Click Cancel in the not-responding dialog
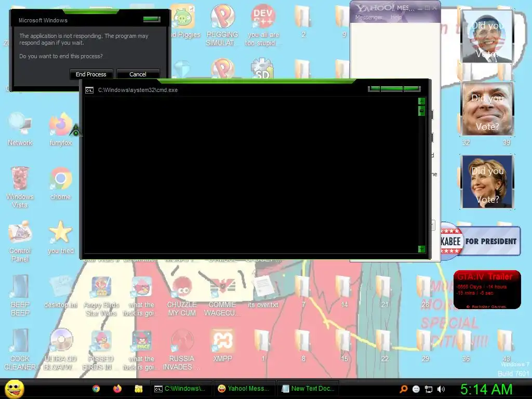 click(138, 74)
